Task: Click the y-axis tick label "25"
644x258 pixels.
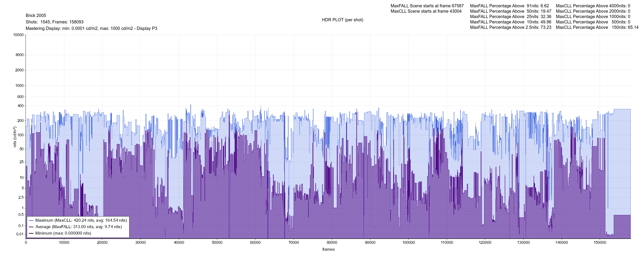Action: [x=21, y=162]
